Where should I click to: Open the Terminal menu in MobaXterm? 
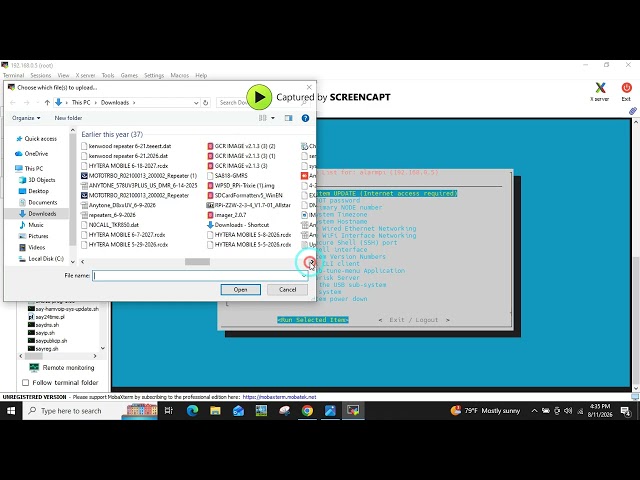pos(13,76)
